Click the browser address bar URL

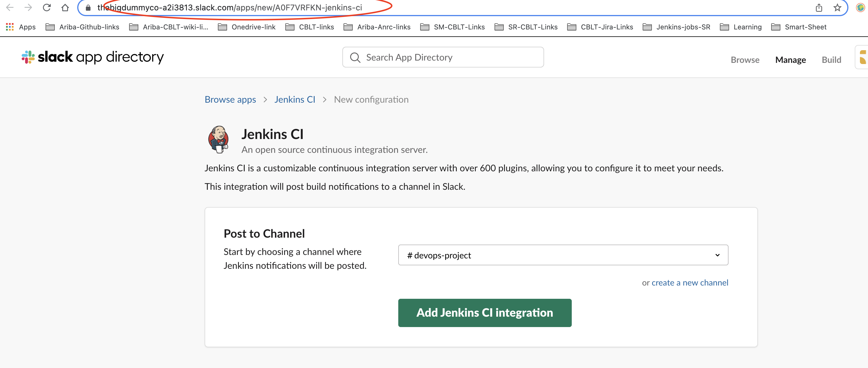[x=229, y=7]
